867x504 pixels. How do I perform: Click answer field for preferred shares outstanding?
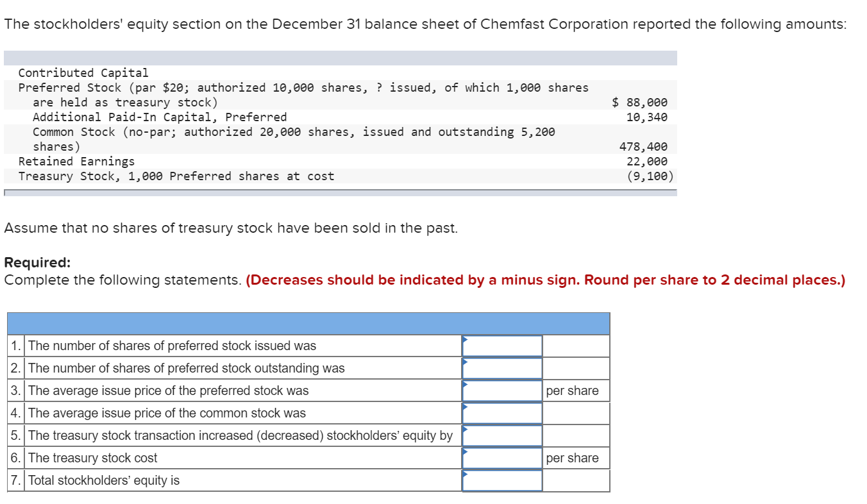(502, 368)
